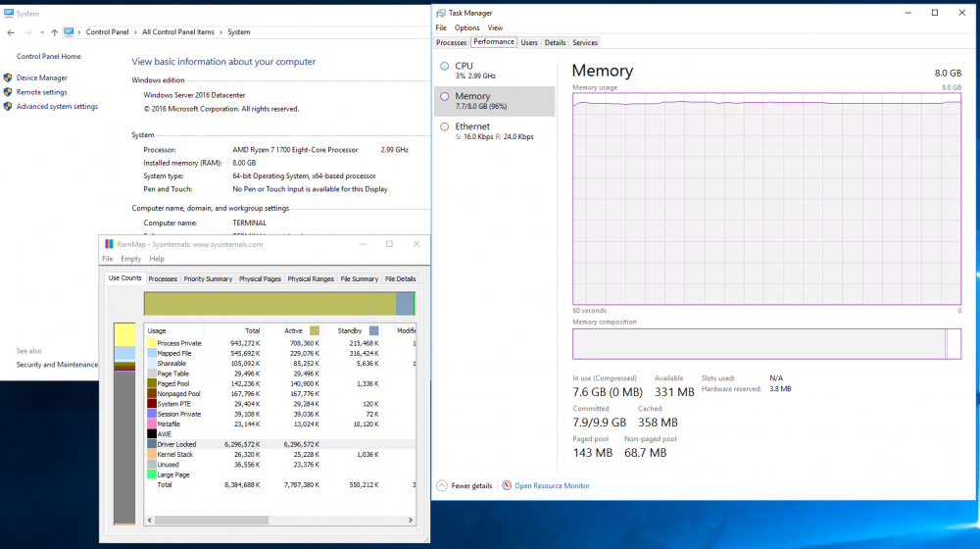Click the System window title icon

pos(8,13)
